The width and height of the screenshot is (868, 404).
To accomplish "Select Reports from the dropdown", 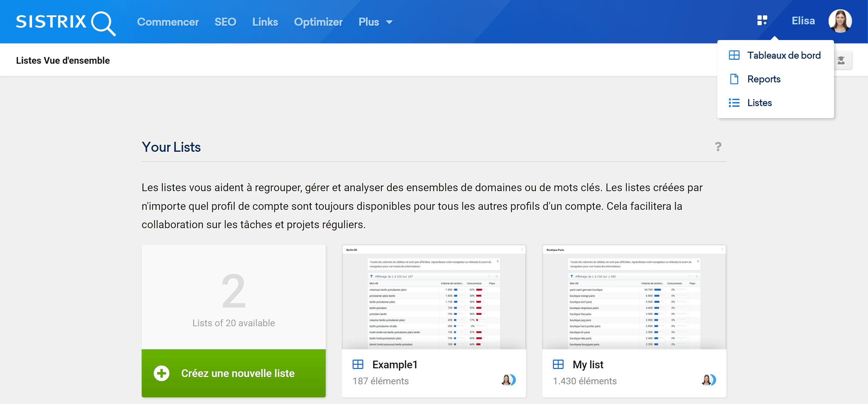I will (x=775, y=79).
